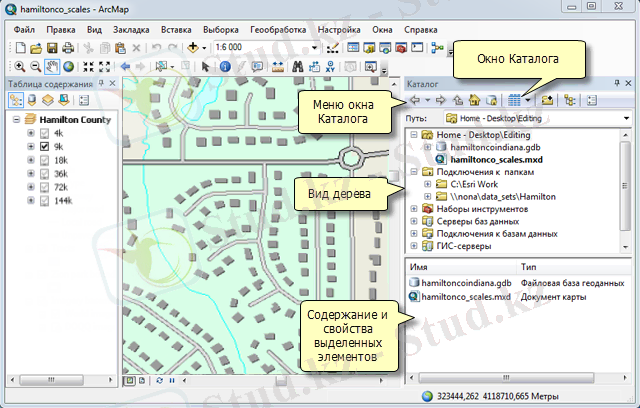The image size is (640, 408).
Task: Open the Go To XY tool
Action: [x=330, y=67]
